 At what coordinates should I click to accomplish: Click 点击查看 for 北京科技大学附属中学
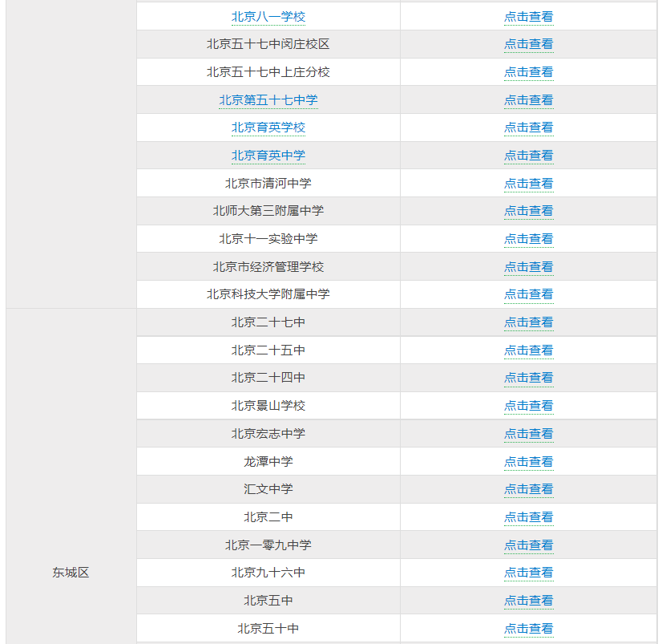[x=529, y=294]
